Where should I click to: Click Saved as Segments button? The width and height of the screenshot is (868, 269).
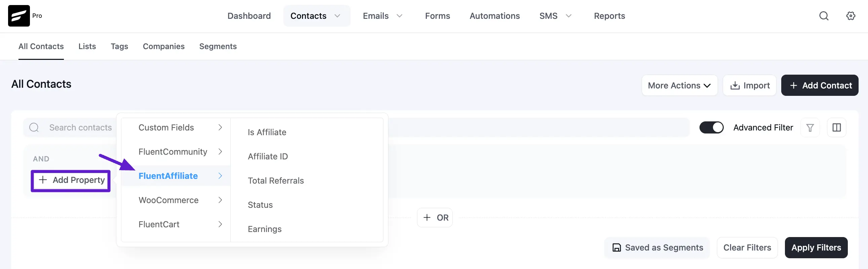pos(657,247)
